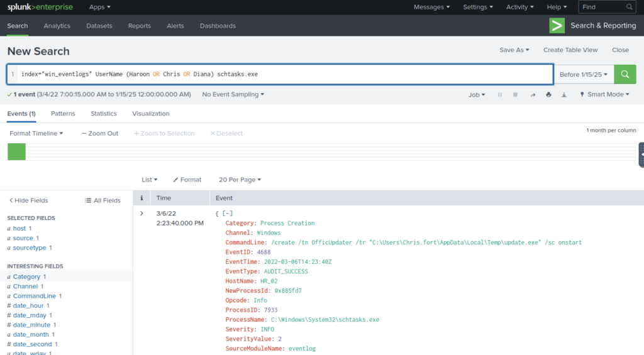
Task: Open the Job dropdown menu
Action: pyautogui.click(x=477, y=94)
